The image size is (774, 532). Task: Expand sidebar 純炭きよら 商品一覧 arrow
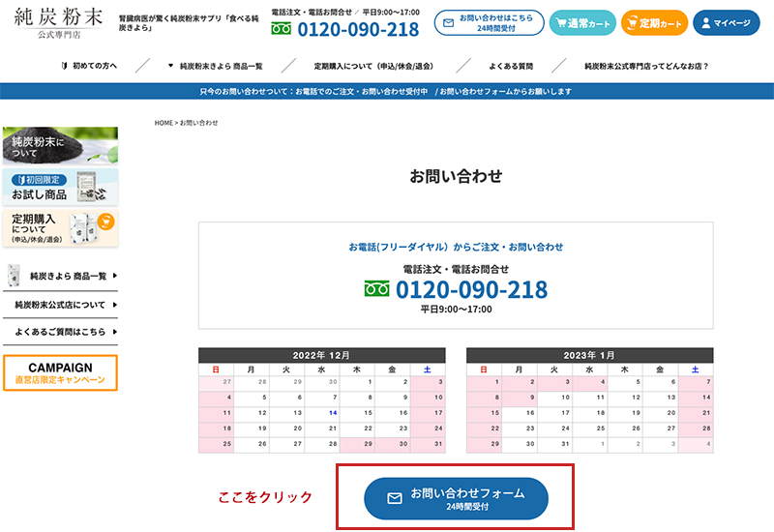click(x=114, y=276)
